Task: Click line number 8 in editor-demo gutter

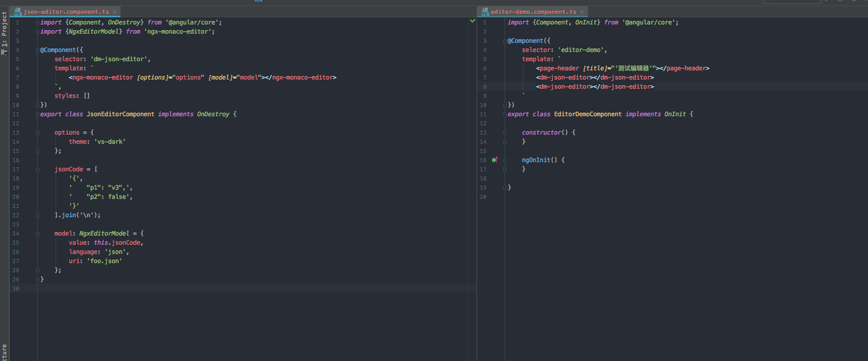Action: point(485,87)
